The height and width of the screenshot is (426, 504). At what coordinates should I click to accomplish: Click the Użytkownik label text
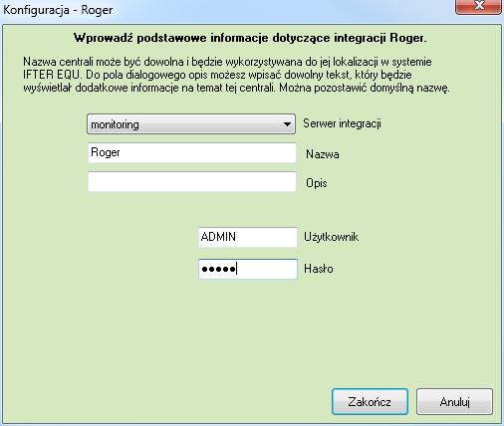coord(332,237)
